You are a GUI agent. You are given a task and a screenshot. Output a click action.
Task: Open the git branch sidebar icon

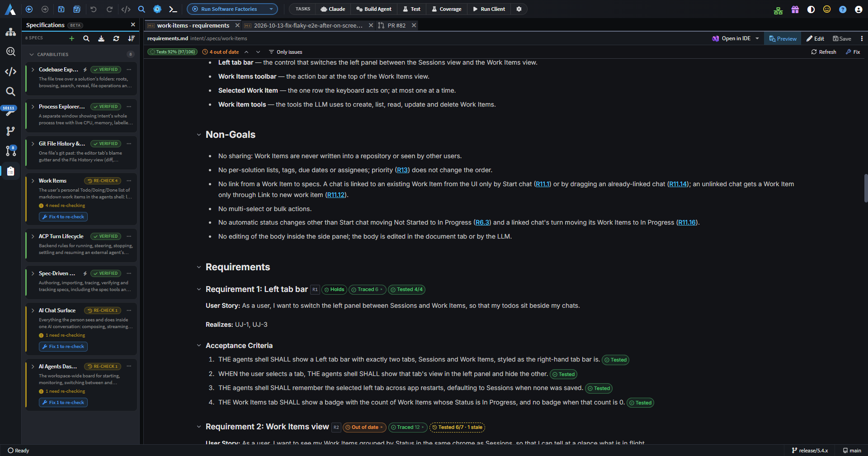10,131
